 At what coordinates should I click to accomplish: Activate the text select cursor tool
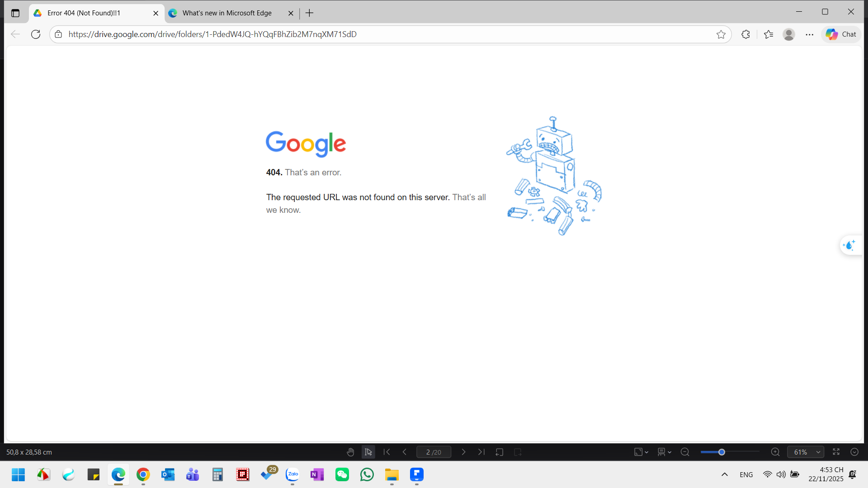[x=368, y=452]
